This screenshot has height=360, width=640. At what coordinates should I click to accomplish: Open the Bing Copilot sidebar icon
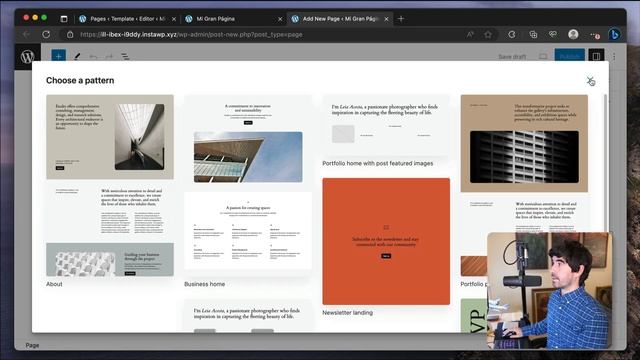click(614, 35)
